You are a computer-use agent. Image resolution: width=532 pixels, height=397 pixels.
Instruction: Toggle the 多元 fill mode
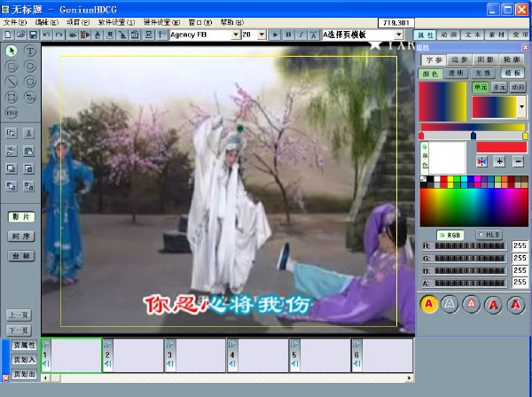point(498,87)
